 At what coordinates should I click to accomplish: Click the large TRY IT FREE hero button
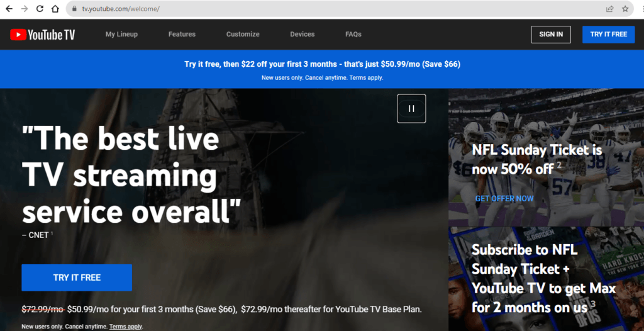coord(77,278)
